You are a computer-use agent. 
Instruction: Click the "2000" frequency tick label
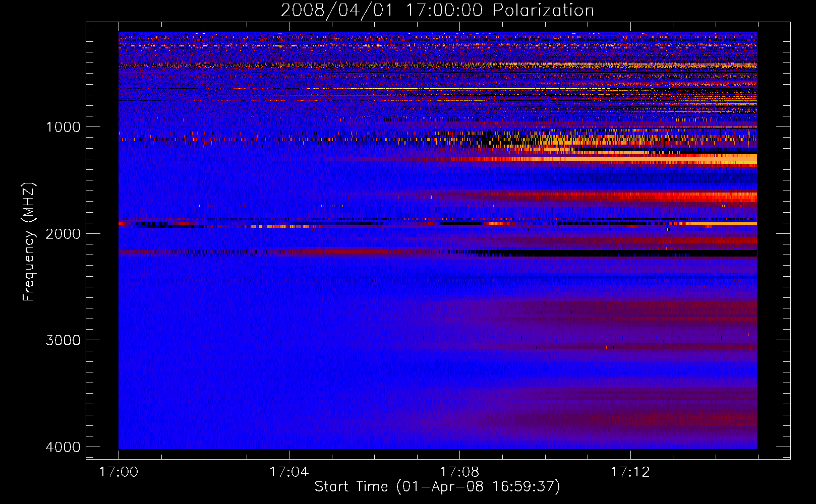point(63,233)
